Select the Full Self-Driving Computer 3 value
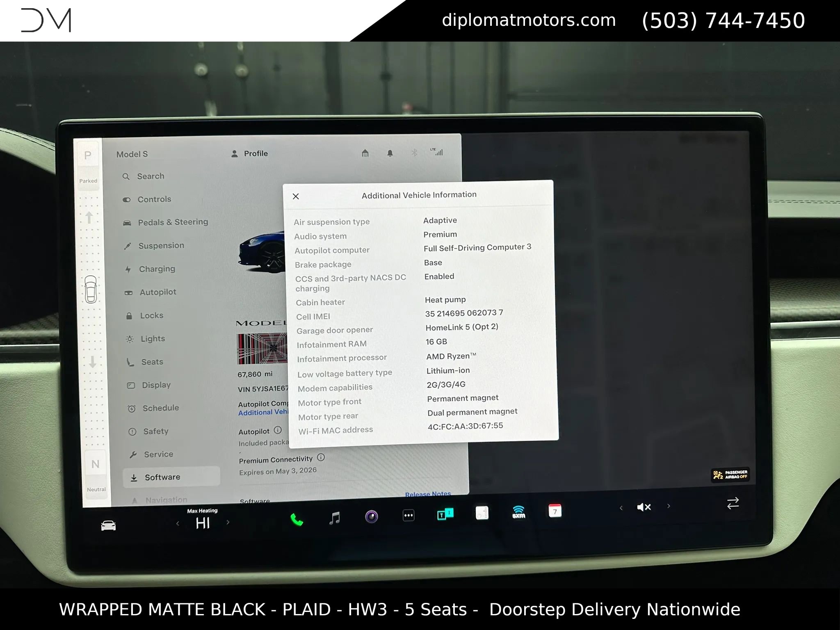Image resolution: width=840 pixels, height=630 pixels. pyautogui.click(x=477, y=247)
